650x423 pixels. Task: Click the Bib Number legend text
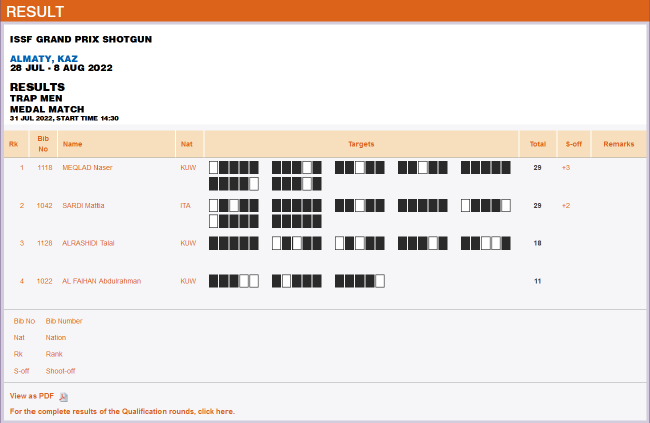64,321
